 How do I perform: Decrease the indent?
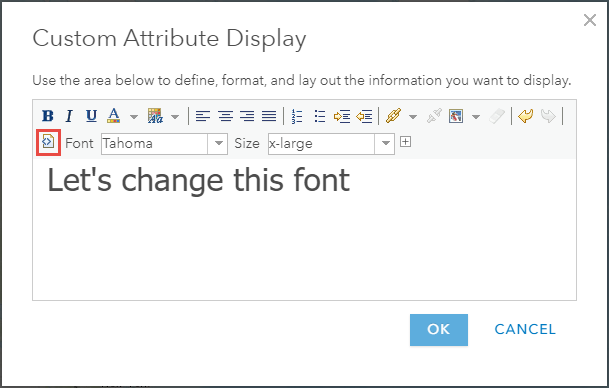coord(364,116)
